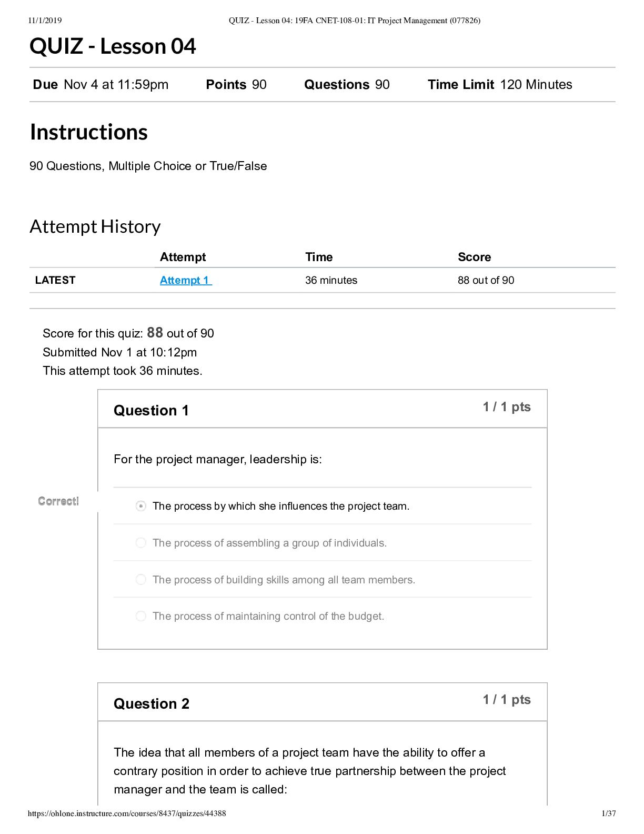The height and width of the screenshot is (834, 644).
Task: Click the Time column header
Action: pyautogui.click(x=319, y=257)
